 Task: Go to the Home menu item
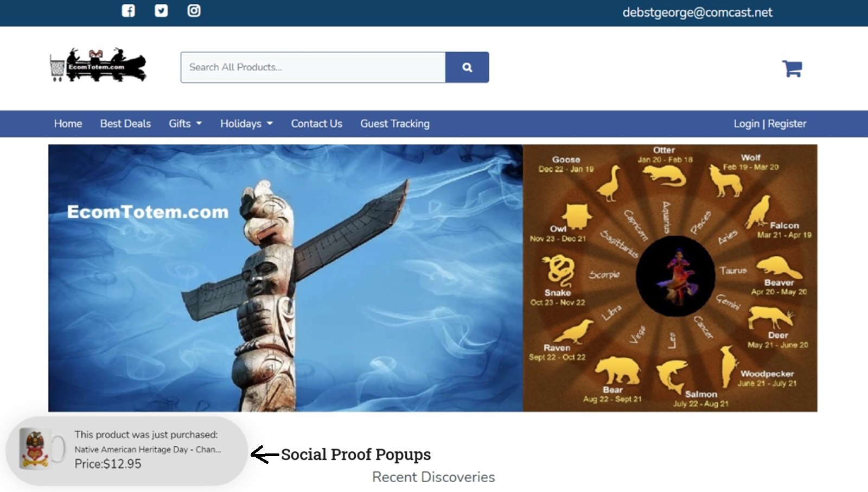click(x=68, y=124)
